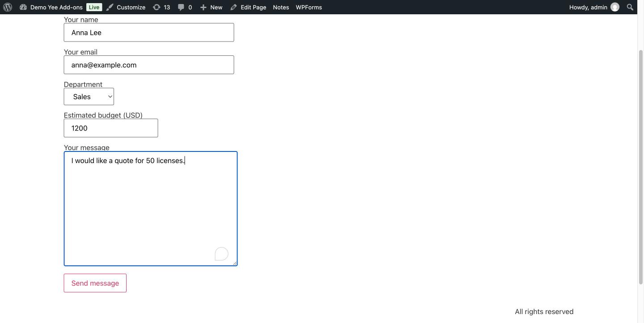This screenshot has height=323, width=644.
Task: Click the 'Estimated budget (USD)' label
Action: click(103, 115)
